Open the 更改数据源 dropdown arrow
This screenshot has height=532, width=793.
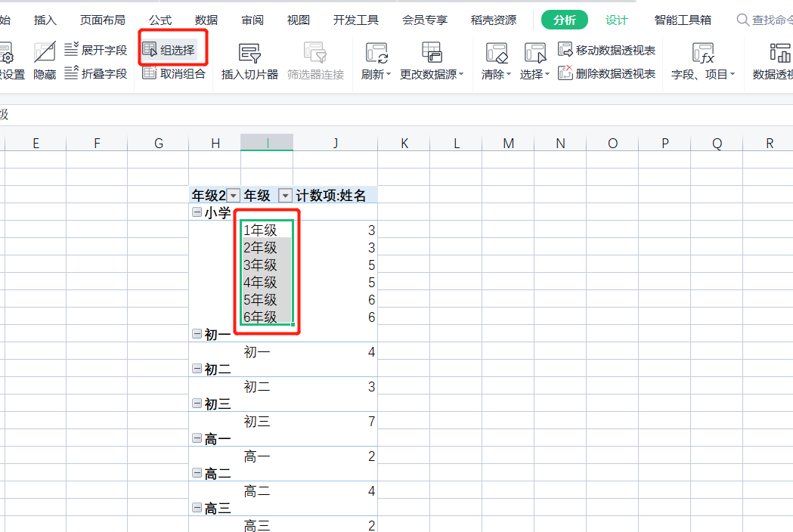click(461, 74)
